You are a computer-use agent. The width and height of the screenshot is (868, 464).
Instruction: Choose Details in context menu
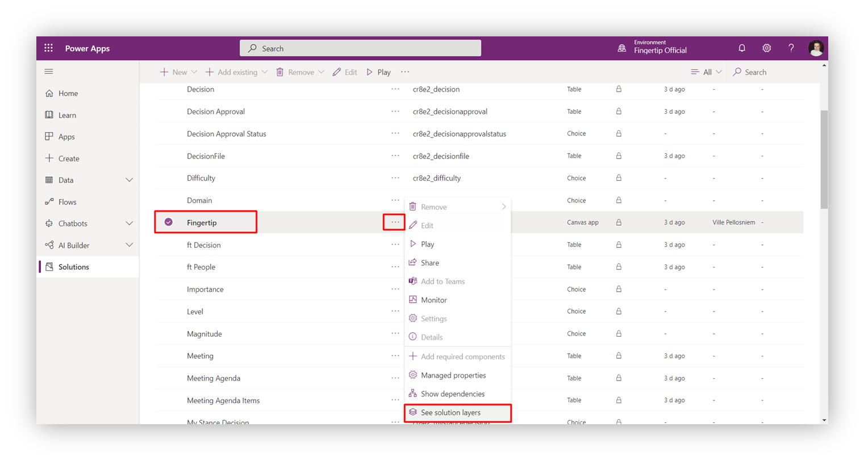[x=458, y=337]
